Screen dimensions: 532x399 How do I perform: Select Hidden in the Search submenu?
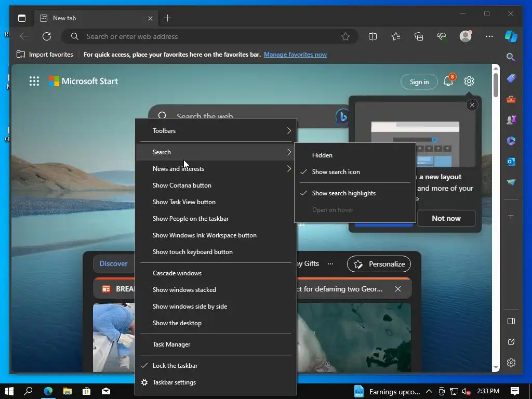click(355, 155)
